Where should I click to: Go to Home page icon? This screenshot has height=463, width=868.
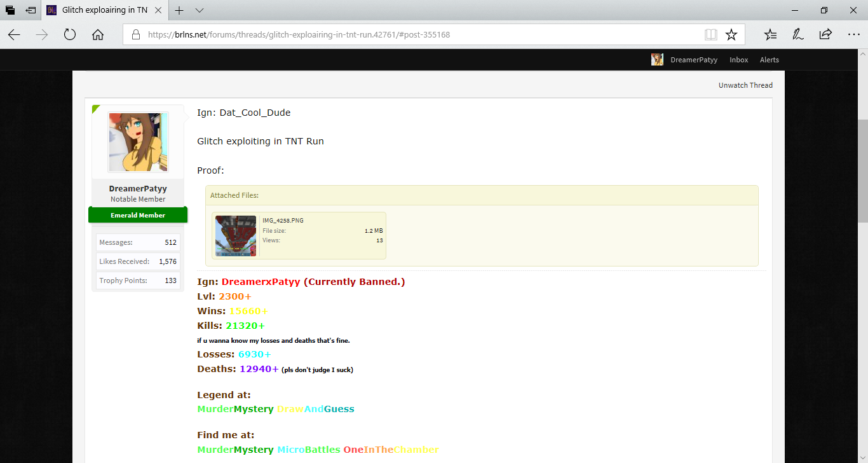tap(98, 34)
